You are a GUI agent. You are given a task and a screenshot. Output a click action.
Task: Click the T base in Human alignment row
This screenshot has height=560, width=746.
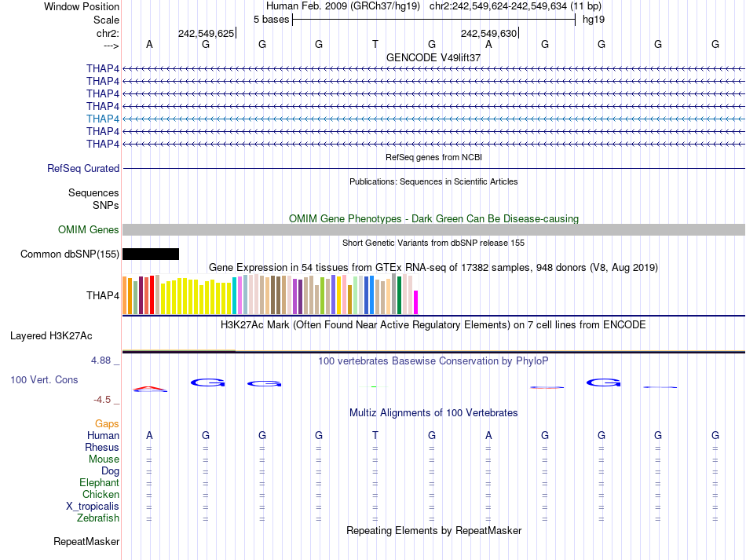[x=375, y=435]
